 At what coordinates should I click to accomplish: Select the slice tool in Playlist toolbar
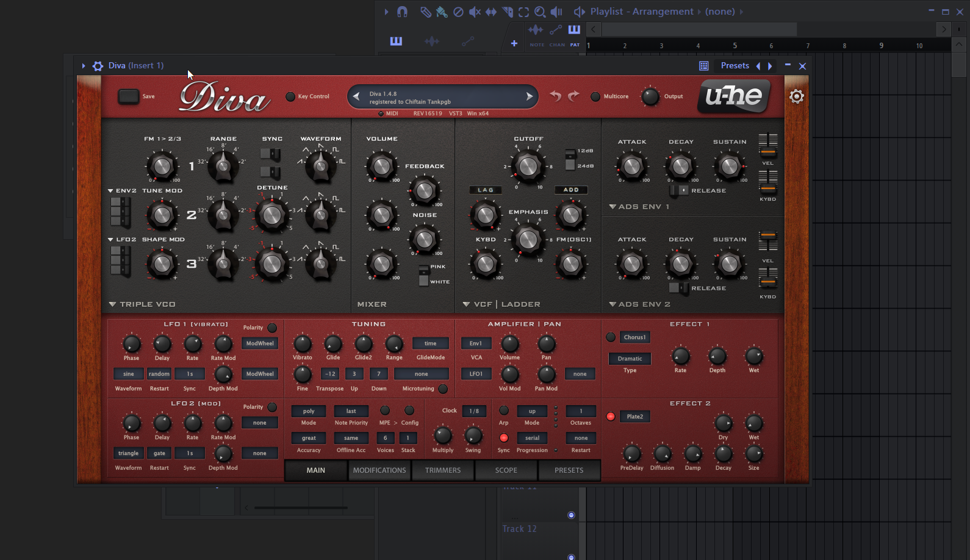click(508, 12)
